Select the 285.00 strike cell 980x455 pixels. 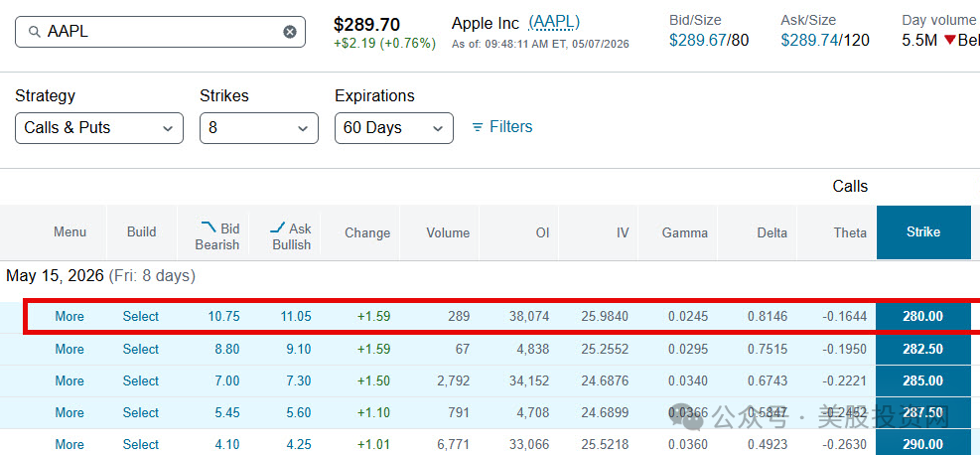point(923,380)
